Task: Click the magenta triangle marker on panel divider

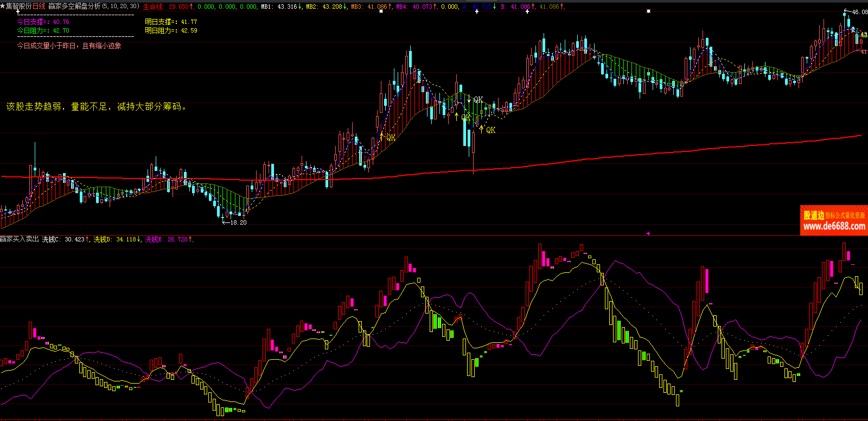Action: click(647, 233)
